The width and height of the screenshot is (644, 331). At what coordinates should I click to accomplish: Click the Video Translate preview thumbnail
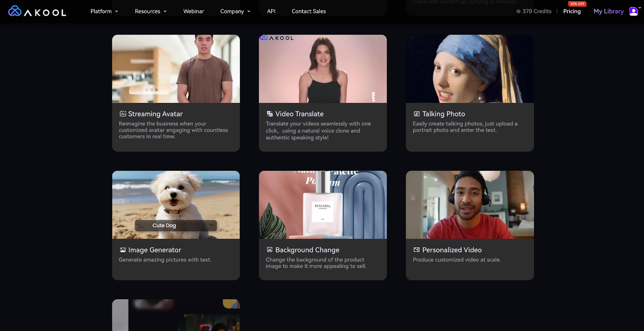[323, 69]
